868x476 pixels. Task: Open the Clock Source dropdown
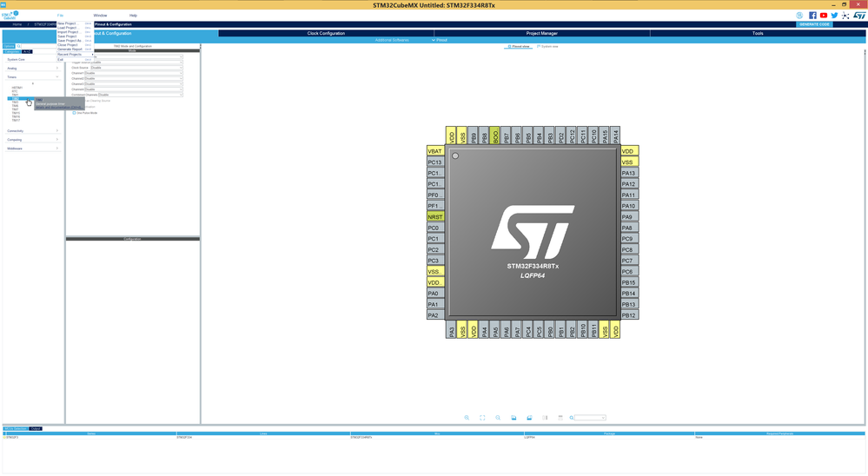click(x=136, y=68)
